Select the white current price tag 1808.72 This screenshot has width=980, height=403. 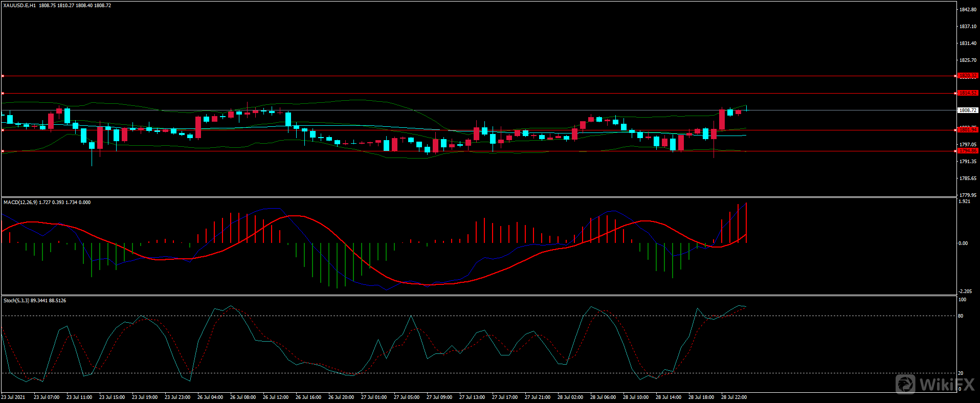[x=967, y=110]
